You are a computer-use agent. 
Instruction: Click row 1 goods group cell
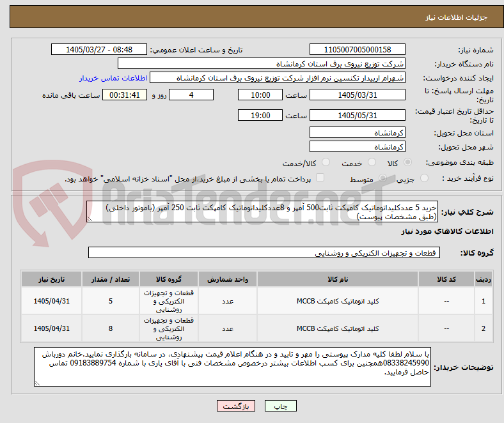click(x=169, y=301)
